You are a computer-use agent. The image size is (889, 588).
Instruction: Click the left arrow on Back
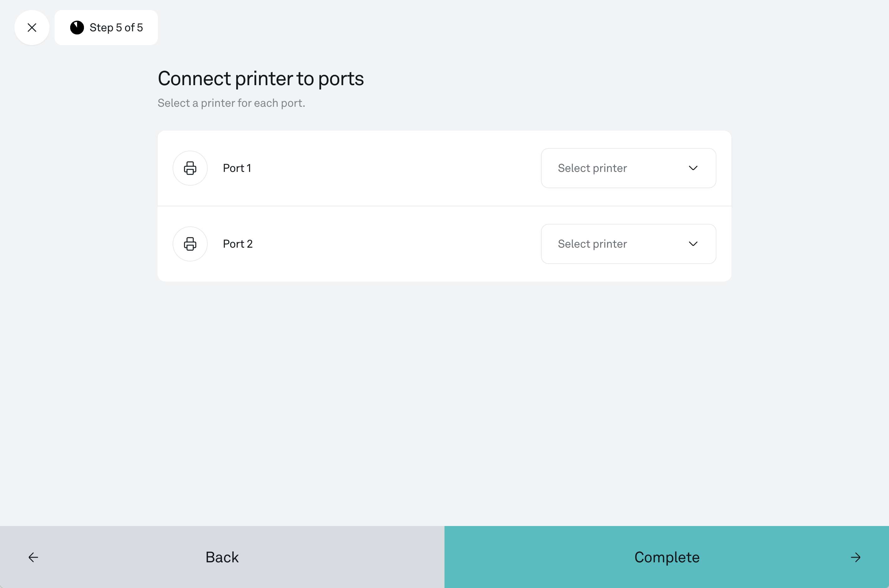(x=34, y=557)
